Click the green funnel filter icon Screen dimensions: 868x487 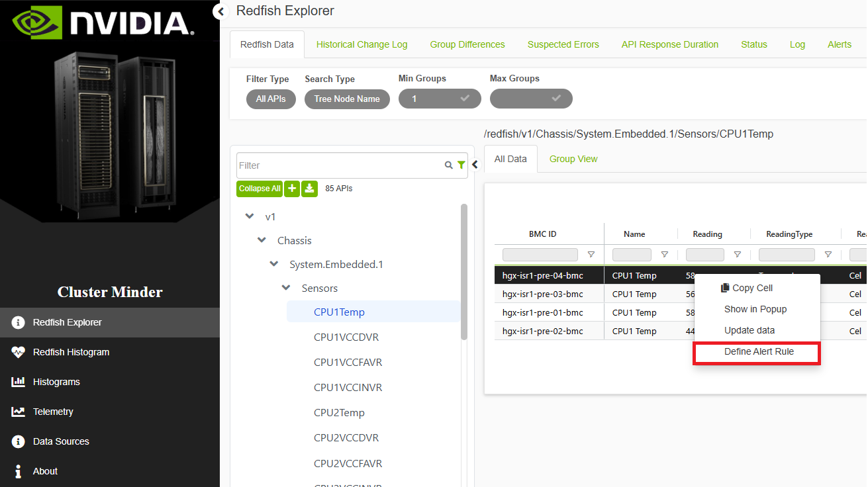pyautogui.click(x=461, y=165)
